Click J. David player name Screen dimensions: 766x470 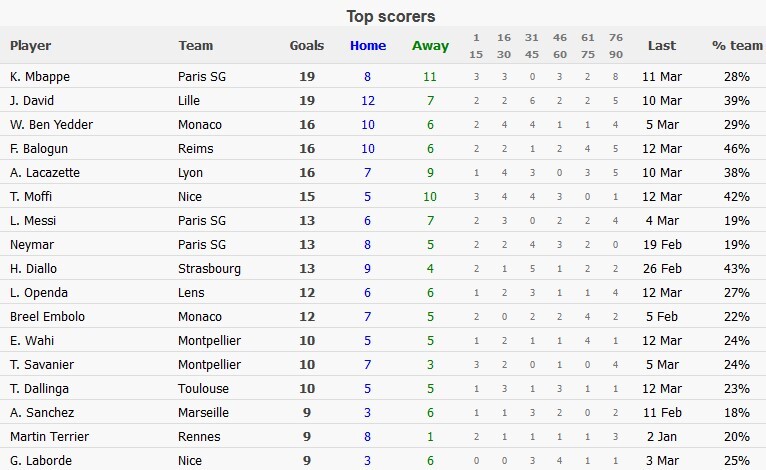click(x=32, y=101)
